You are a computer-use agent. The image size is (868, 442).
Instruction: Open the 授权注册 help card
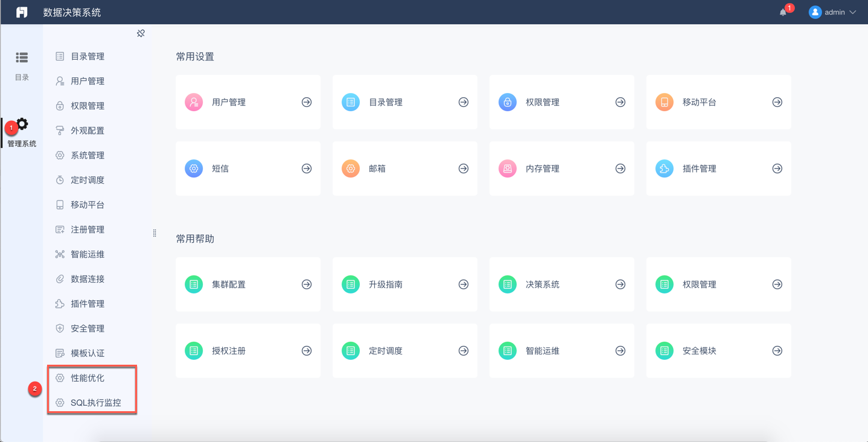229,351
